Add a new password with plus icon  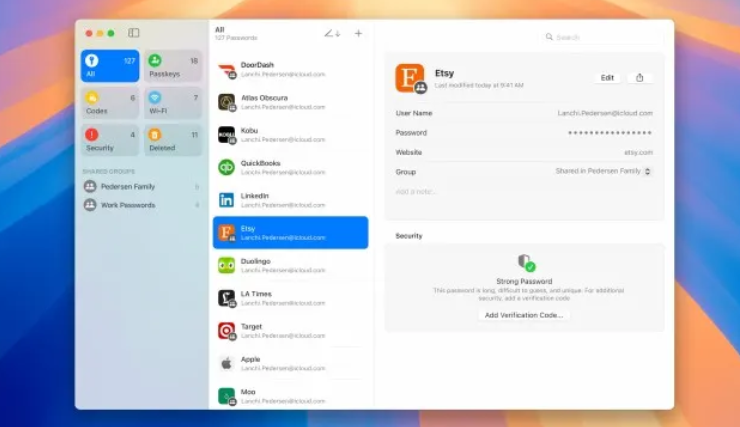point(358,33)
